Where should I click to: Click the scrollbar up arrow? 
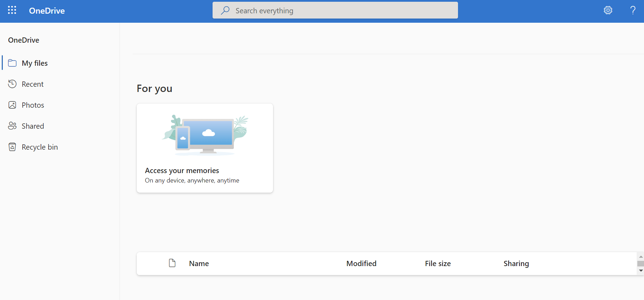point(641,257)
